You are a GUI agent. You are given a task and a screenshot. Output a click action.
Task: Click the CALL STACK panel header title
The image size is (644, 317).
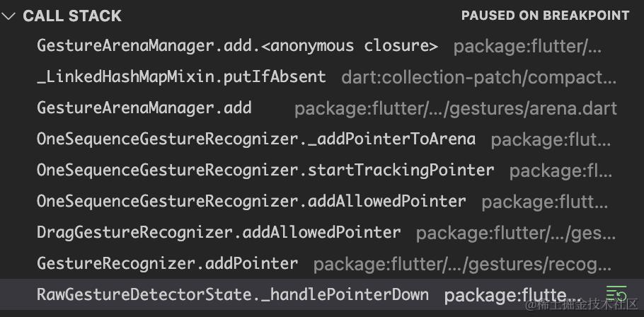click(x=72, y=16)
